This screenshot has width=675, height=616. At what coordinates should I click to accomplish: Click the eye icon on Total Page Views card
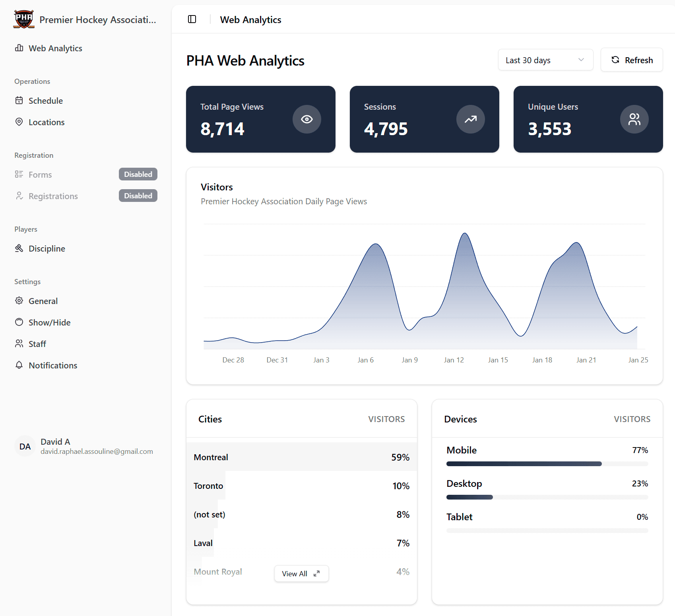pyautogui.click(x=306, y=119)
